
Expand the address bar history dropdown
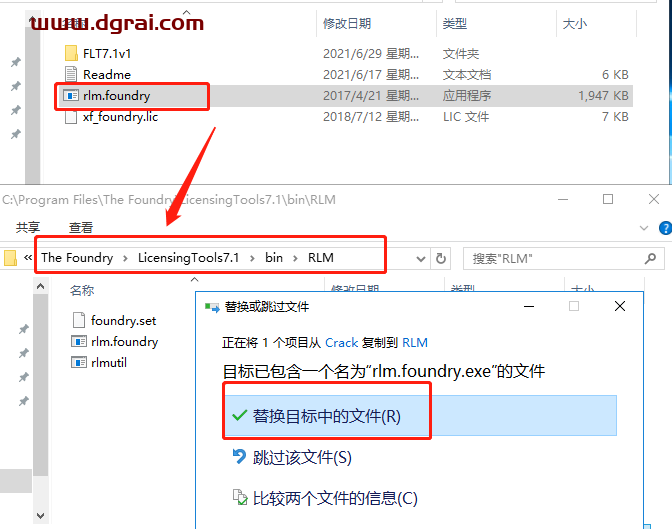[x=421, y=258]
